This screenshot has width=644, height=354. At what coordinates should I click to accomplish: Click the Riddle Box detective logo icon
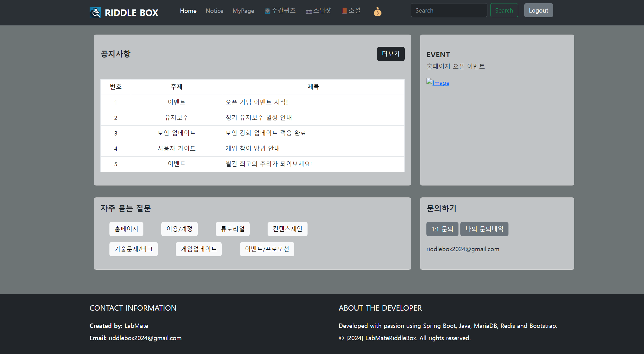tap(95, 13)
